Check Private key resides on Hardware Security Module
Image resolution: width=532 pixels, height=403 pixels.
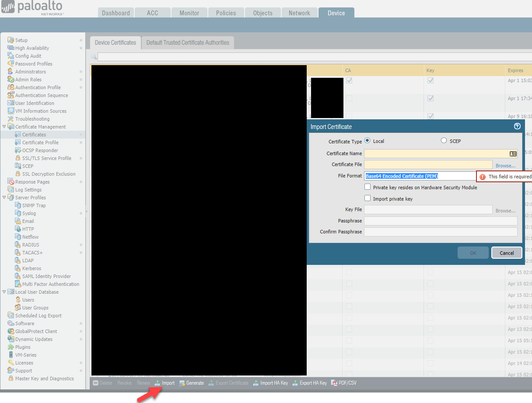367,187
